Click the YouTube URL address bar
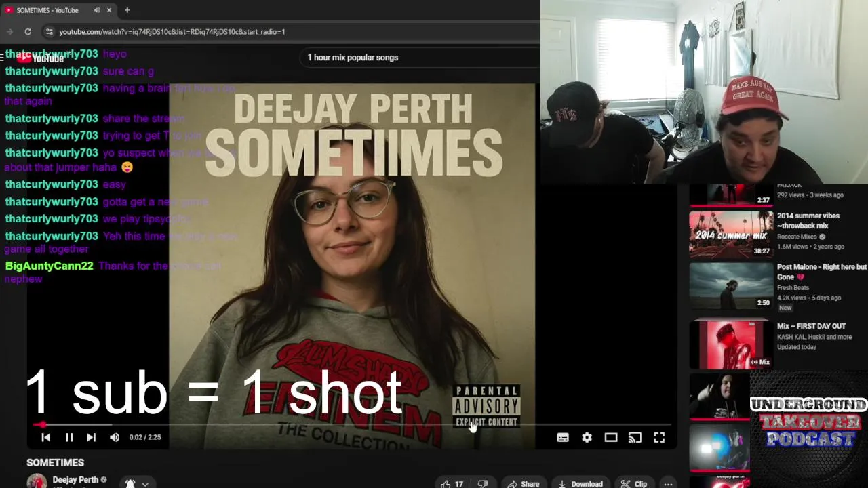Screen dimensions: 868x488 (172, 32)
